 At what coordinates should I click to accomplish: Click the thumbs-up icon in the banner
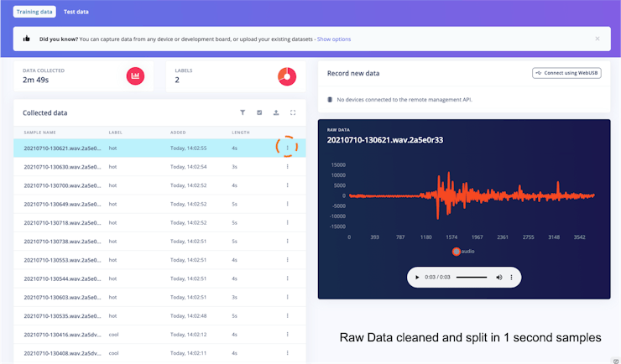pos(27,39)
